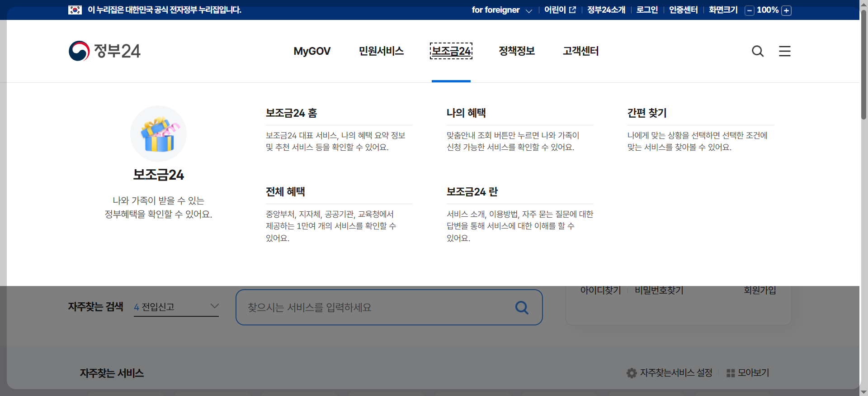The width and height of the screenshot is (868, 396).
Task: Click the 맞춤안내 조회 description text
Action: [513, 141]
